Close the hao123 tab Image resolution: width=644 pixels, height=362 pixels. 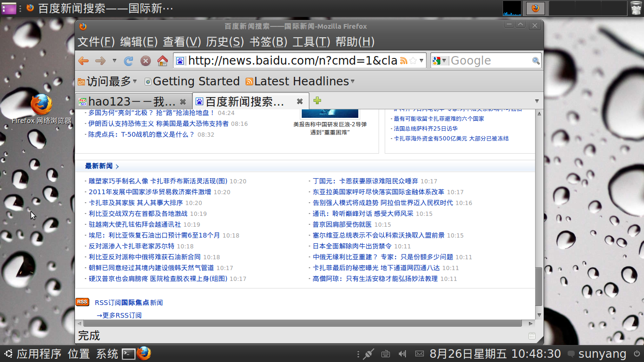[183, 101]
